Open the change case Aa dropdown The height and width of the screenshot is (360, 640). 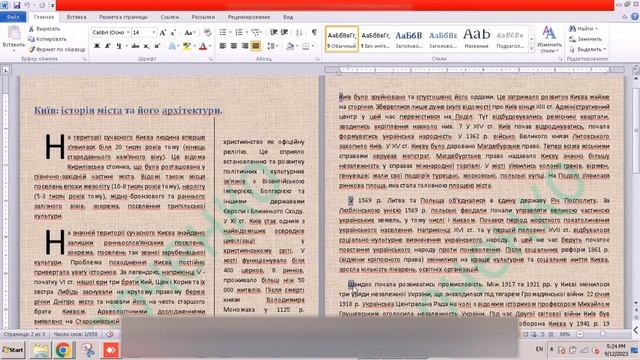coord(189,32)
